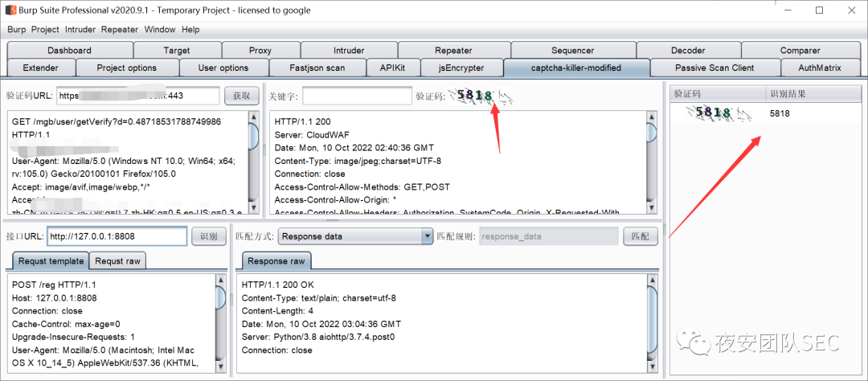Maximize the Burp Suite window

(819, 10)
